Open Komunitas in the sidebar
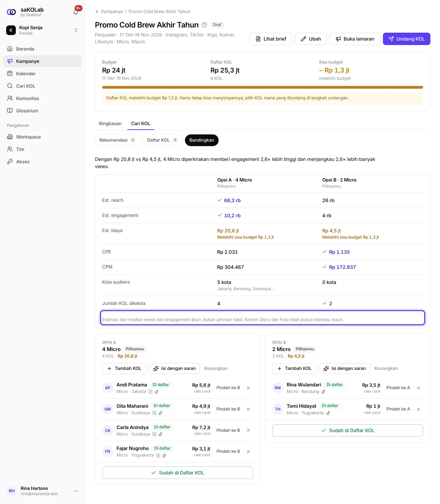 42,98
